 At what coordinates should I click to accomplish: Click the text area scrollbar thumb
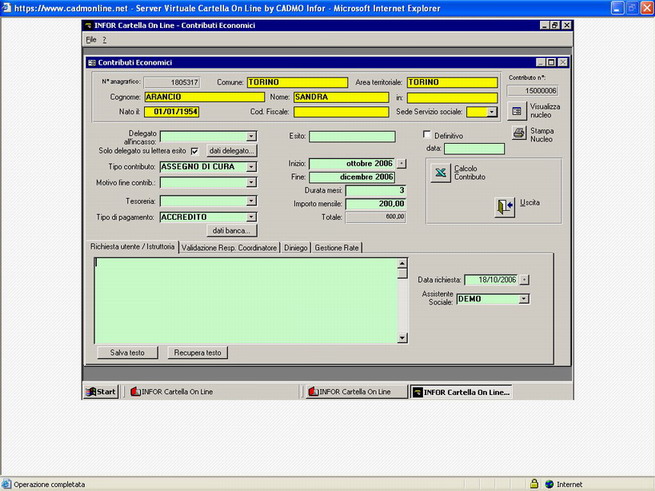402,273
